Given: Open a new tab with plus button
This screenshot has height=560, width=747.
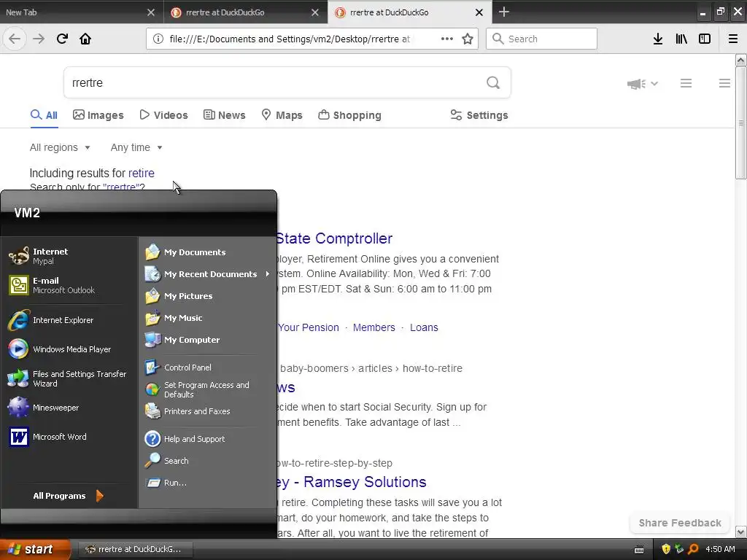Looking at the screenshot, I should 503,12.
